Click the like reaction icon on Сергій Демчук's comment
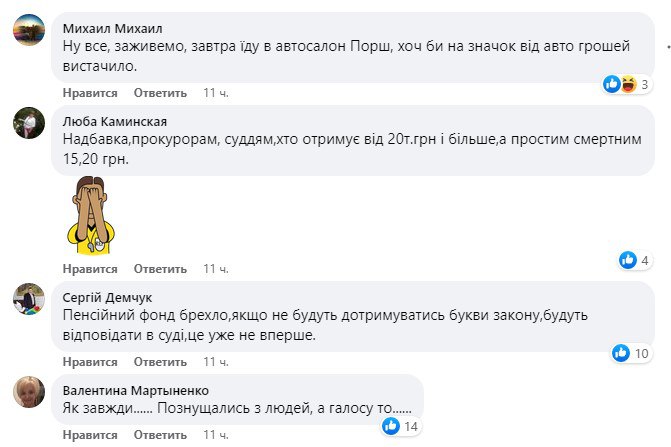This screenshot has height=447, width=671. [619, 353]
